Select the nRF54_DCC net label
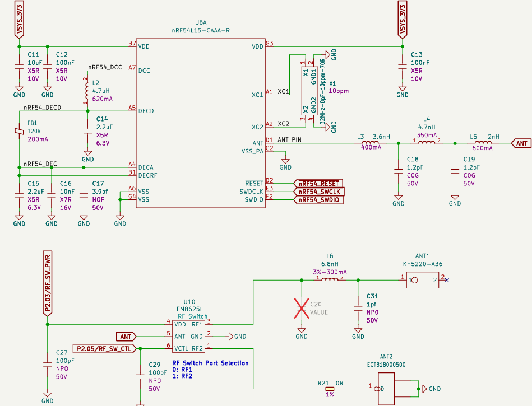This screenshot has height=406, width=532. pos(105,67)
